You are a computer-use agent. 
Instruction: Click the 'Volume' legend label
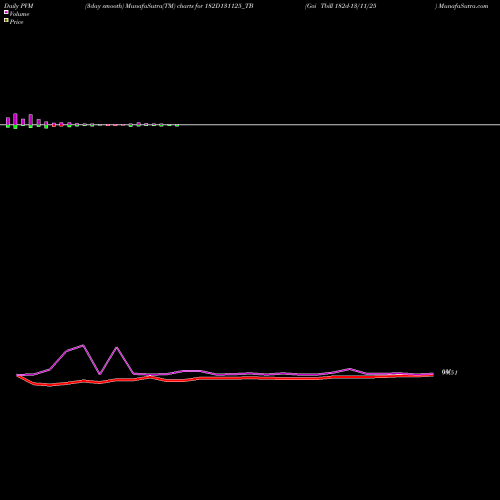tap(19, 14)
